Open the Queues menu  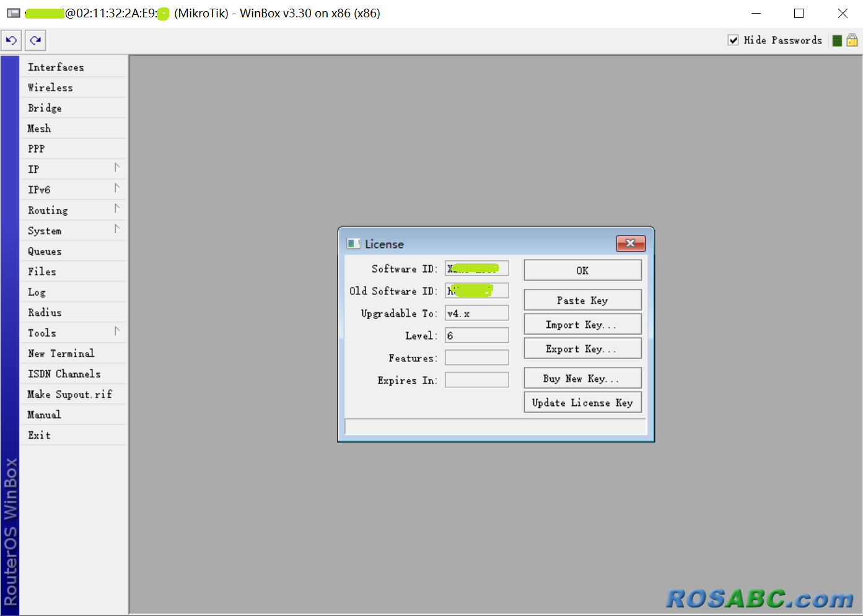(x=73, y=251)
